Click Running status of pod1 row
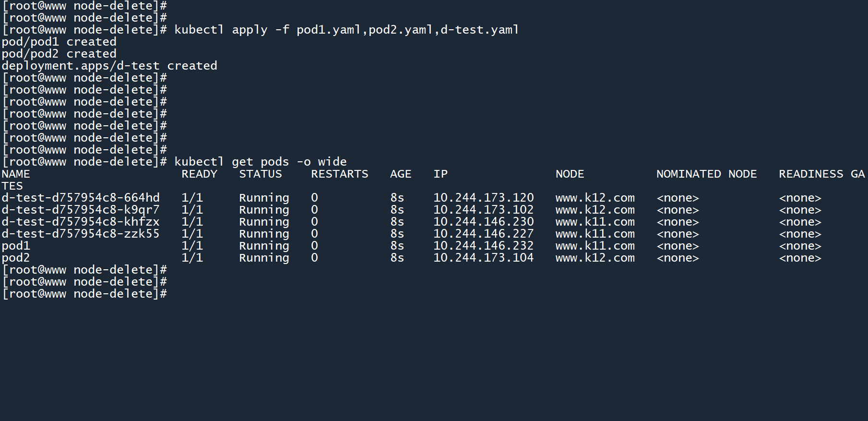The width and height of the screenshot is (868, 421). tap(264, 246)
